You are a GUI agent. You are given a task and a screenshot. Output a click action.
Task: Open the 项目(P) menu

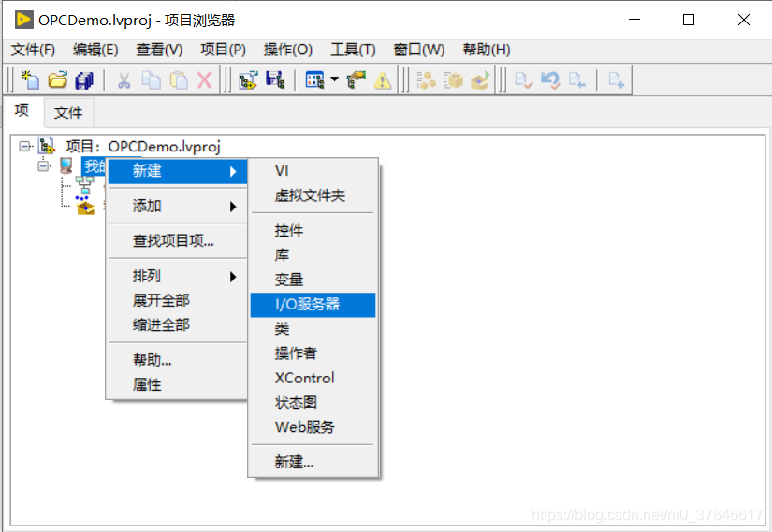(223, 50)
